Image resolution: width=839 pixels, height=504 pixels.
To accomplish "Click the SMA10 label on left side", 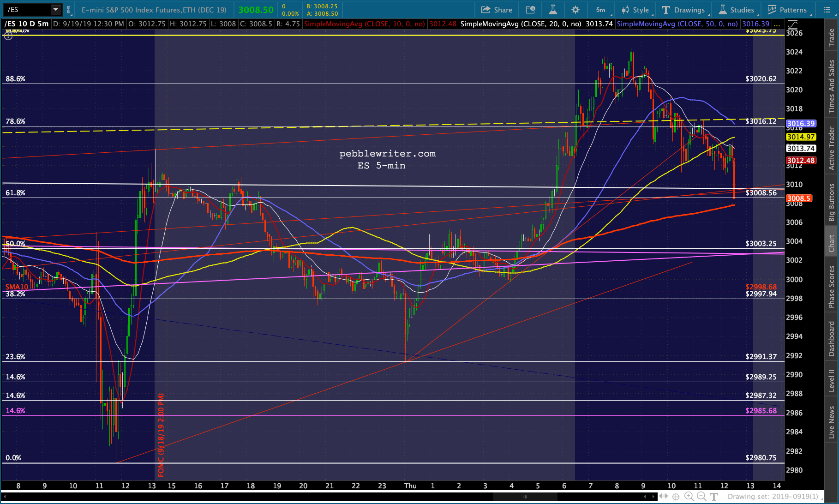I will [17, 287].
